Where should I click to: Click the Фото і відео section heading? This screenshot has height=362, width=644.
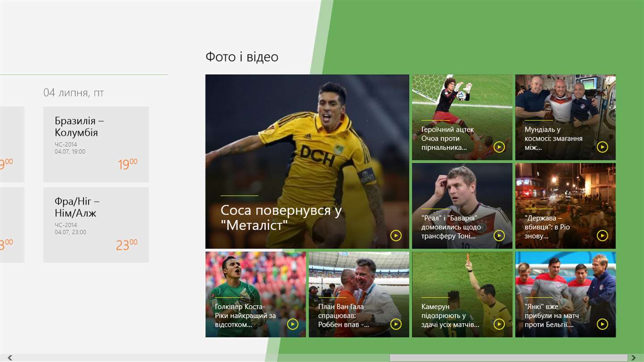[242, 57]
